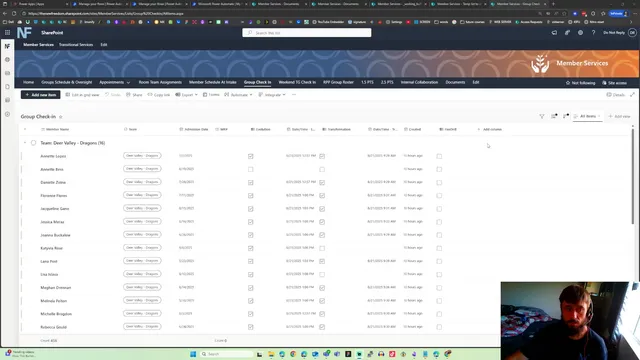This screenshot has height=360, width=640.
Task: Open the sort icon beside All Items
Action: (566, 116)
